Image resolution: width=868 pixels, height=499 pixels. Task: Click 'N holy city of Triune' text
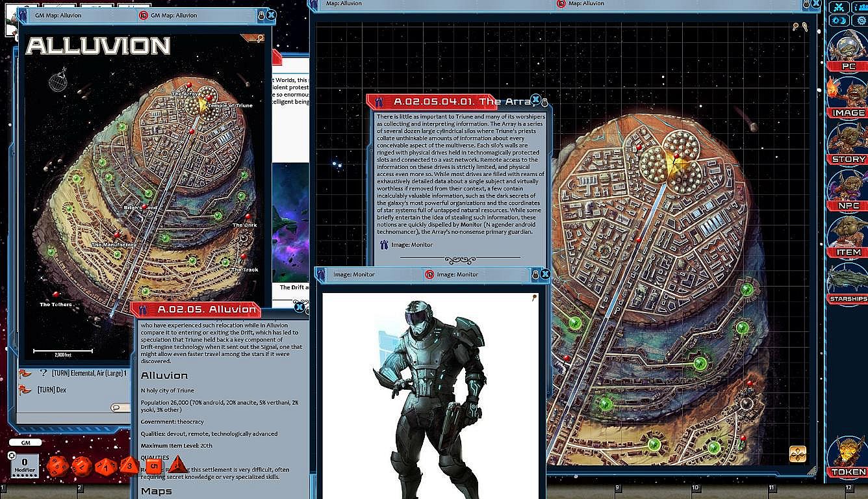click(x=167, y=390)
